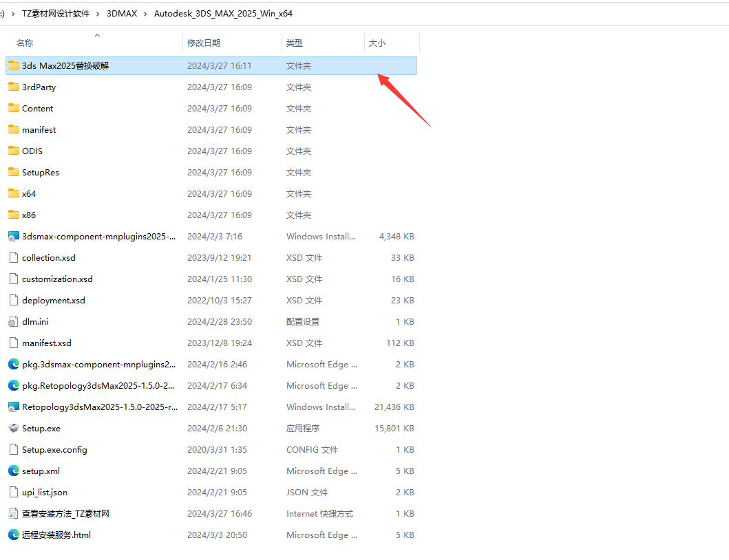Click the 远程安装服务.html file icon
The width and height of the screenshot is (729, 560).
[x=13, y=535]
